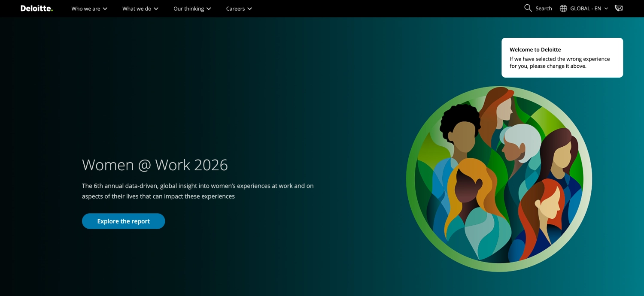Click the '6th annual data-driven' description text
The image size is (644, 296).
[198, 191]
